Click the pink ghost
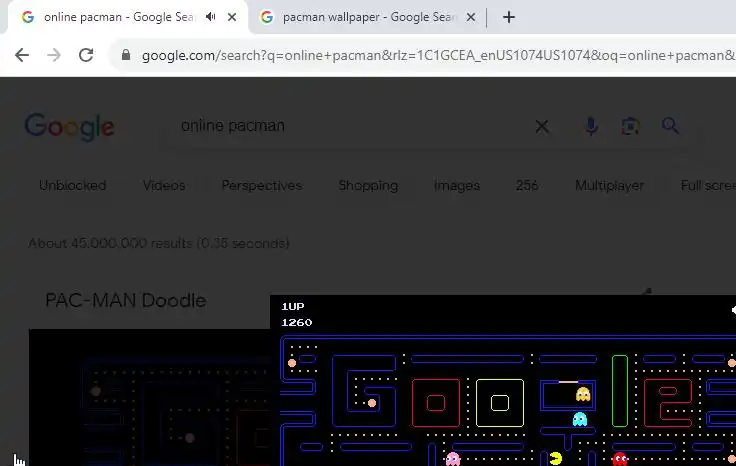The width and height of the screenshot is (736, 466). point(453,458)
